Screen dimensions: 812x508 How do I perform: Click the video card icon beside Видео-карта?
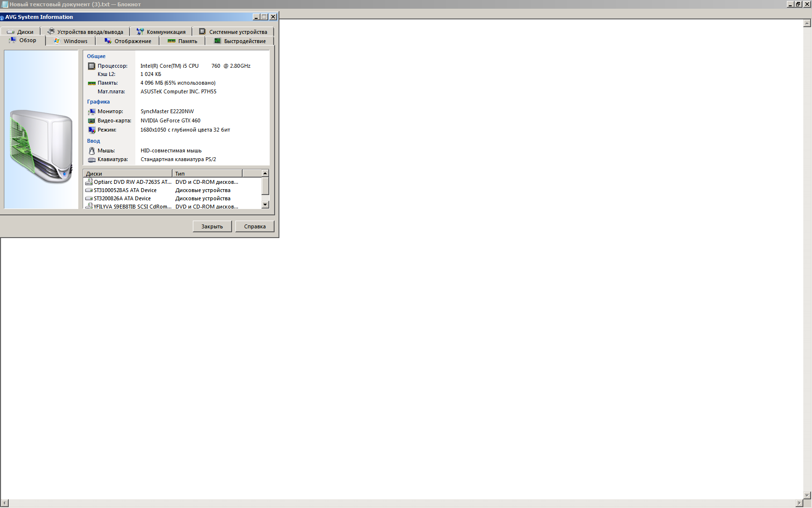(91, 121)
